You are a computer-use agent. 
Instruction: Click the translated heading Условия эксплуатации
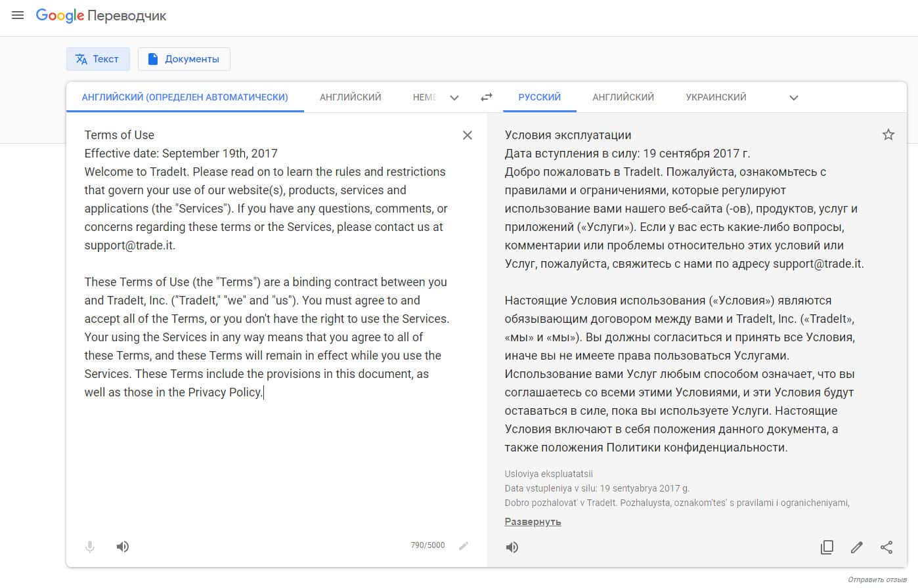(x=568, y=135)
